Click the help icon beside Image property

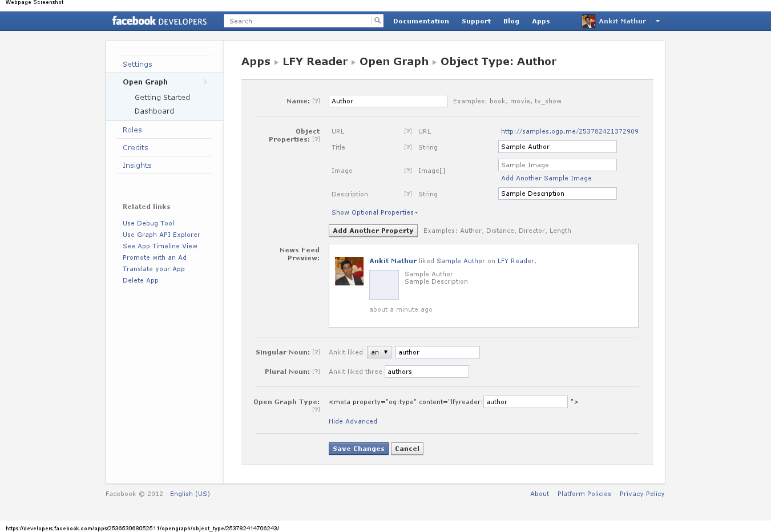click(x=408, y=171)
